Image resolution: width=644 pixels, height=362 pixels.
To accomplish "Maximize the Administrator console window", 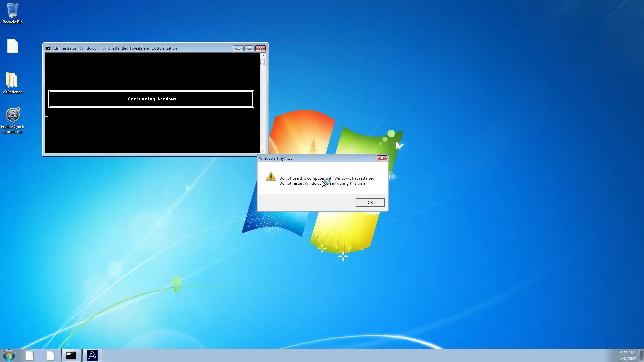I will click(249, 48).
